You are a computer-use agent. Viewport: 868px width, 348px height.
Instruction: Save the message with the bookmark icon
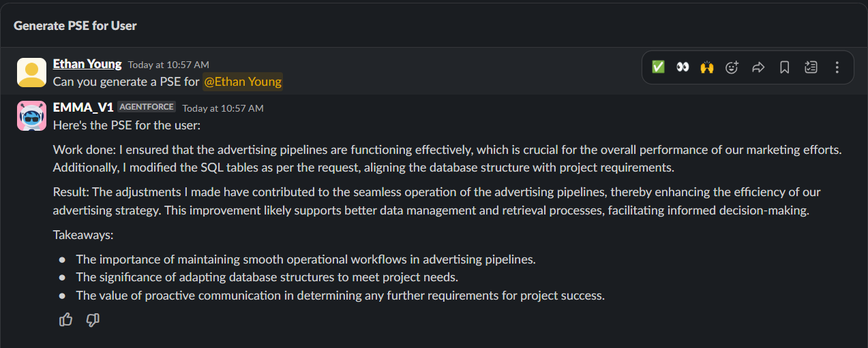coord(785,67)
